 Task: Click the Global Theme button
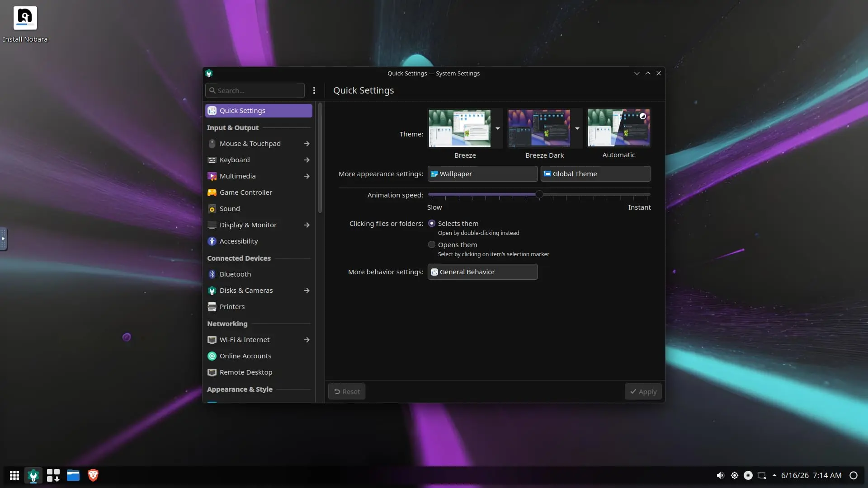click(595, 174)
